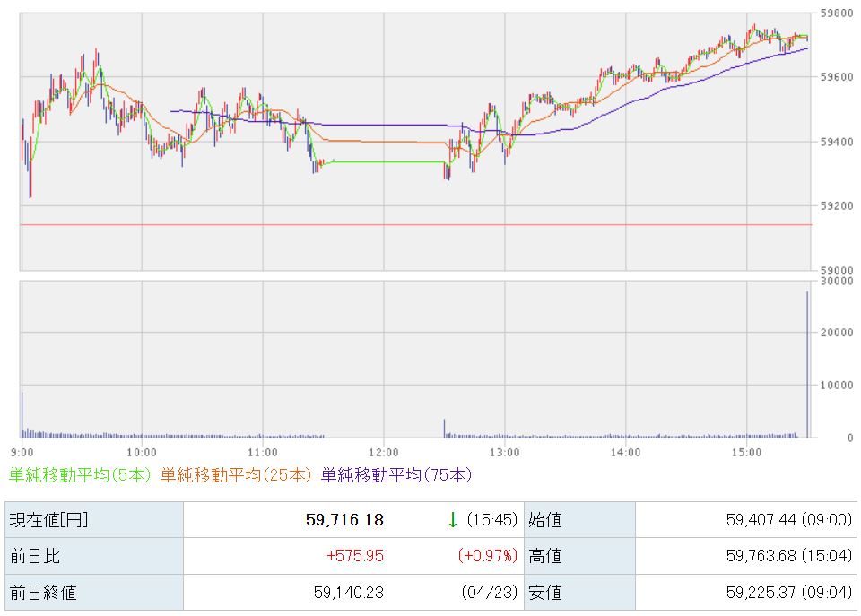Viewport: 861px width, 616px height.
Task: Click the green down arrow beside current price
Action: tap(453, 519)
